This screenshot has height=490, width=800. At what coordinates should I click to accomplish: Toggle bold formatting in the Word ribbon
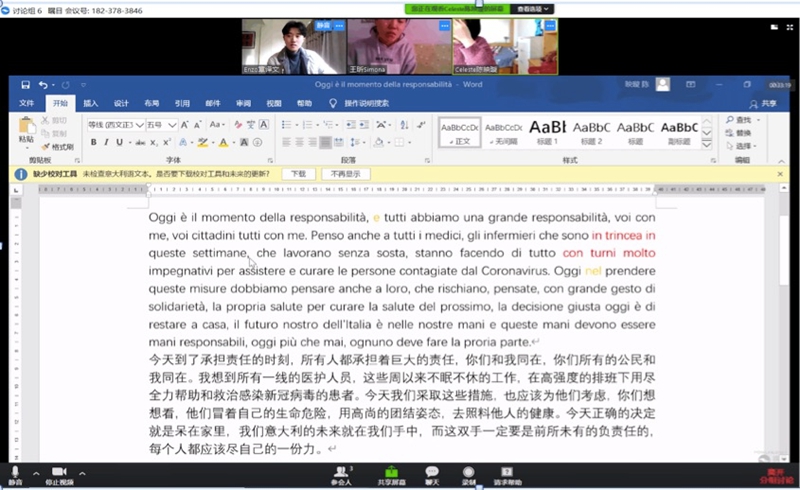click(x=93, y=142)
